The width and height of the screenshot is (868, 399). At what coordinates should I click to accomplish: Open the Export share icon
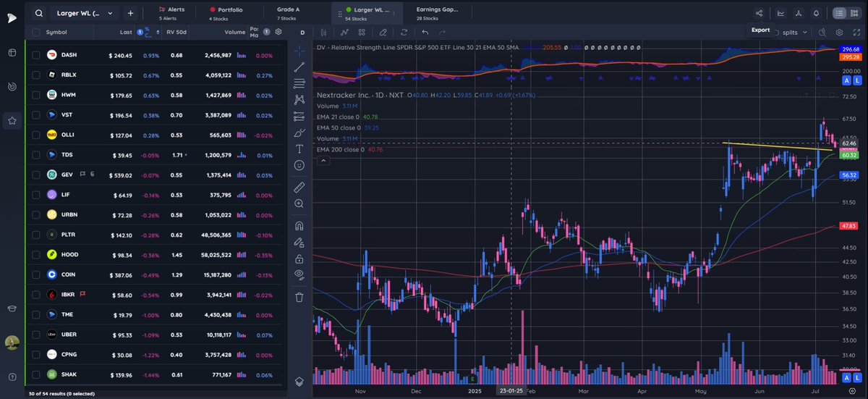click(759, 13)
